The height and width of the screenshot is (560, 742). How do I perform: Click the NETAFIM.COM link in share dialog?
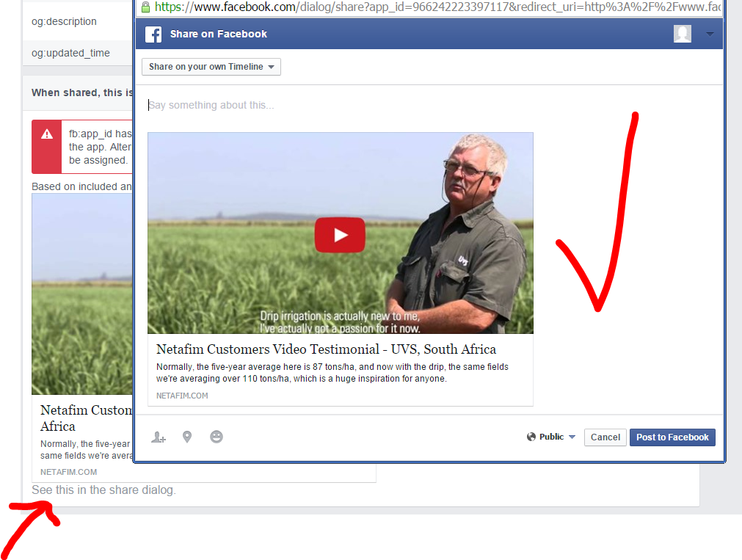pos(182,396)
